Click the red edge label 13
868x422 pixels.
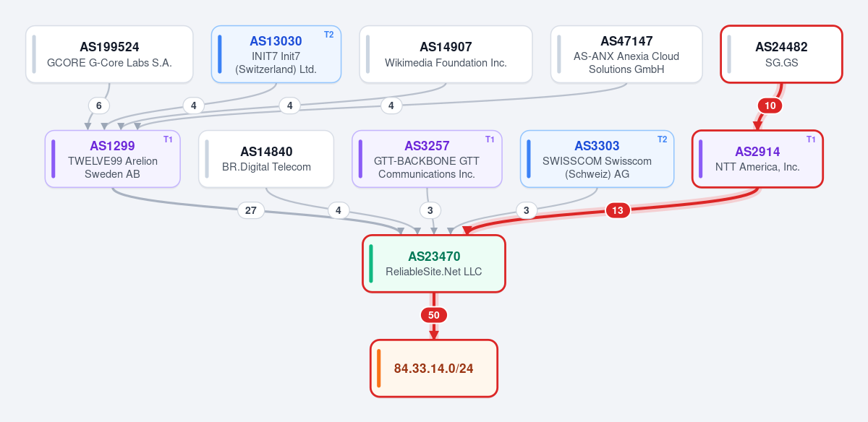[x=617, y=211]
